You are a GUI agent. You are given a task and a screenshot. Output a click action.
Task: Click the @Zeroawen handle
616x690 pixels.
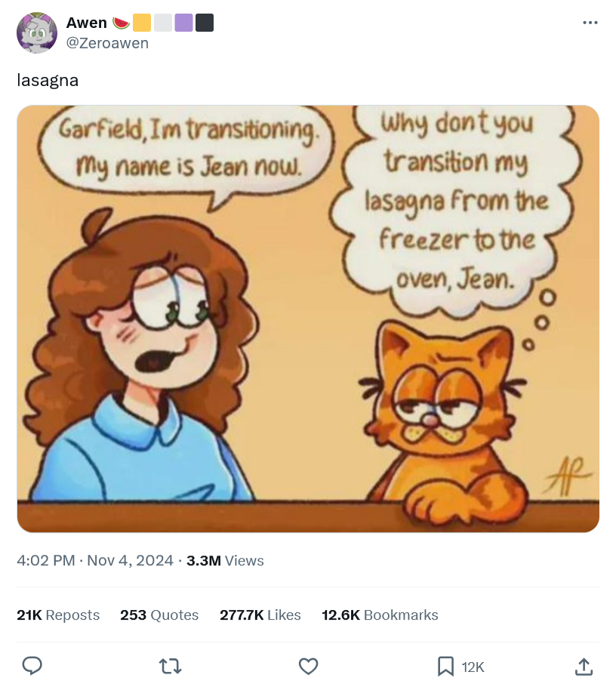107,43
